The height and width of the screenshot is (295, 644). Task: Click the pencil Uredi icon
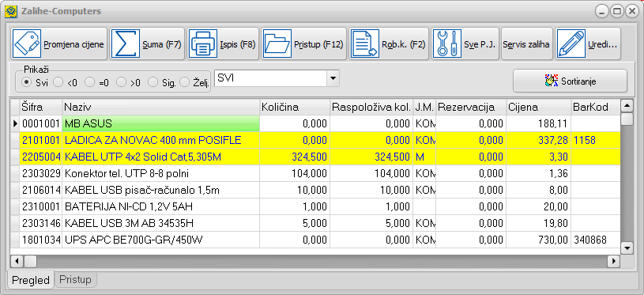571,43
